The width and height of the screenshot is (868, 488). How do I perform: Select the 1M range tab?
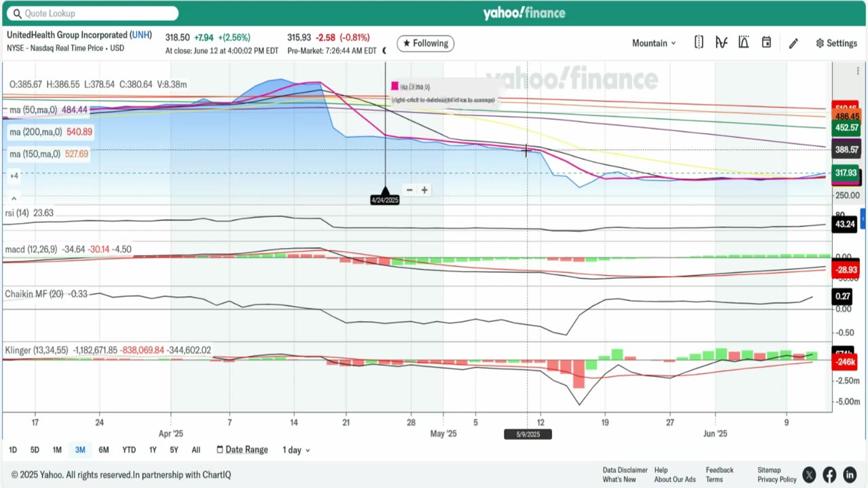click(57, 450)
